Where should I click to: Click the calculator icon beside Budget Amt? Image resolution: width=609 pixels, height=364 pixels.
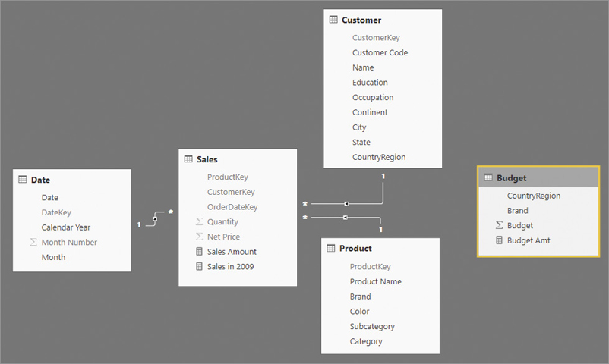pos(499,240)
